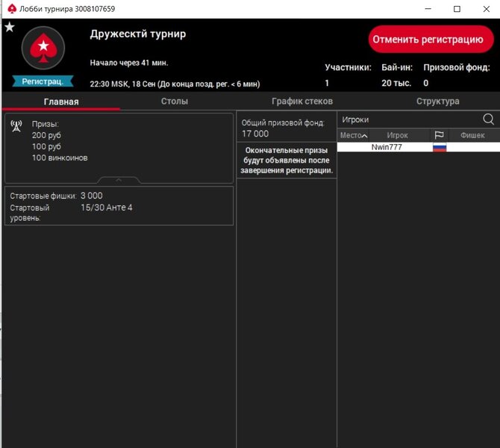
Task: Sort the list by the Место column
Action: point(353,135)
